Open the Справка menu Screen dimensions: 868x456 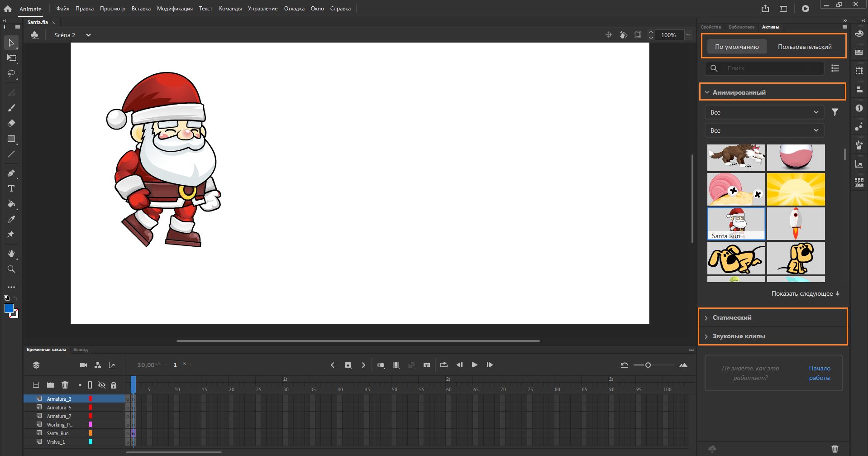pyautogui.click(x=340, y=9)
